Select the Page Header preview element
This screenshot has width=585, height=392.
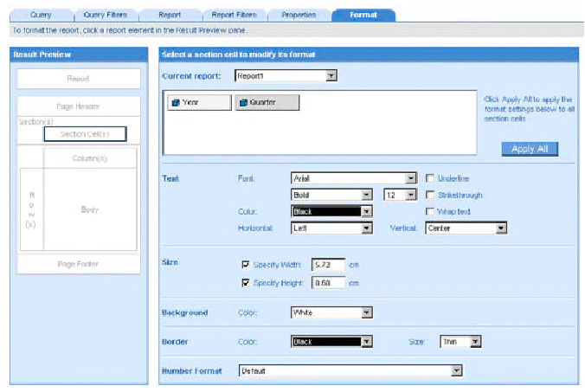(78, 106)
